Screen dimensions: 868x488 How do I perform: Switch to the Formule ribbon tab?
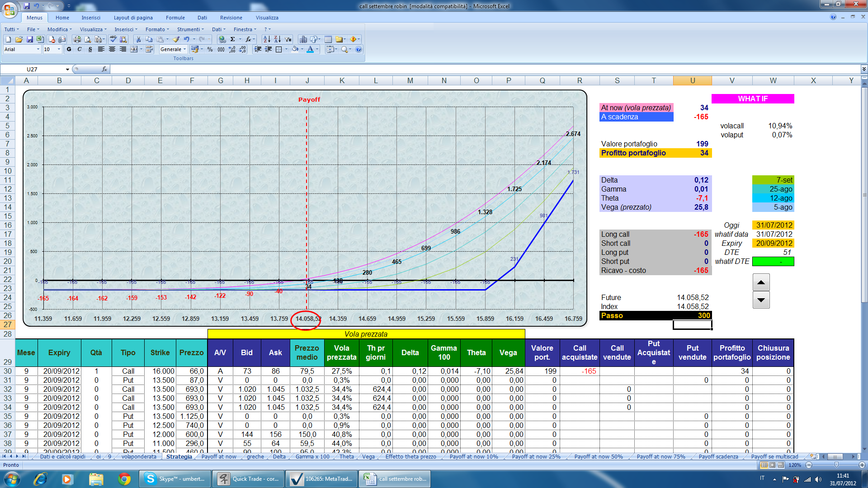(175, 18)
